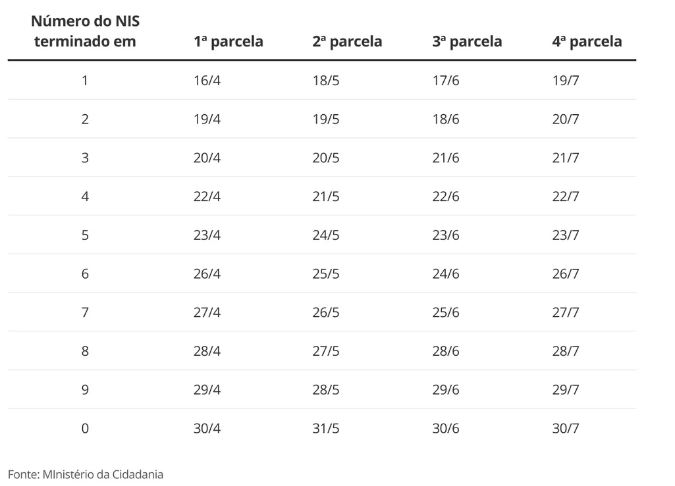Select the 19/7 date cell
The width and height of the screenshot is (675, 486).
pyautogui.click(x=565, y=80)
